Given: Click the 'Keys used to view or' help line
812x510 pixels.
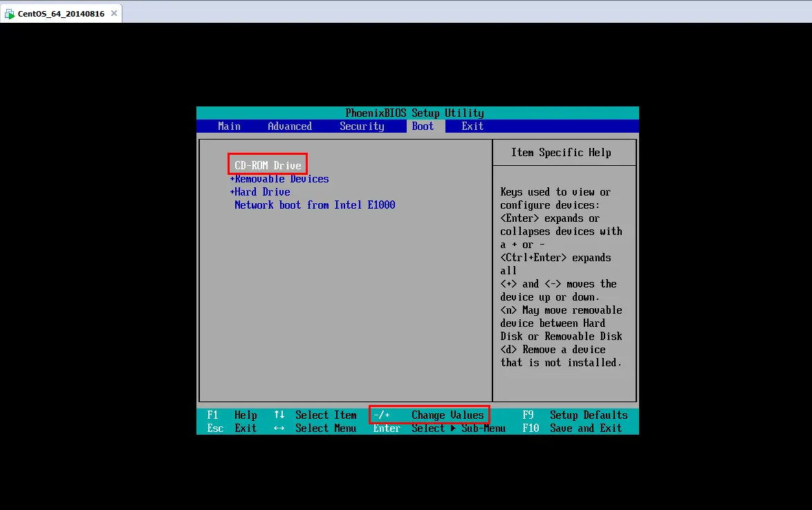Looking at the screenshot, I should pyautogui.click(x=555, y=192).
